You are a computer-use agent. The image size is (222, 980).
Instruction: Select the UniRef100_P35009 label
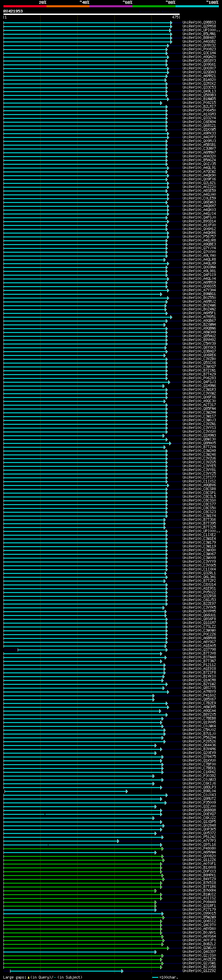click(x=199, y=802)
